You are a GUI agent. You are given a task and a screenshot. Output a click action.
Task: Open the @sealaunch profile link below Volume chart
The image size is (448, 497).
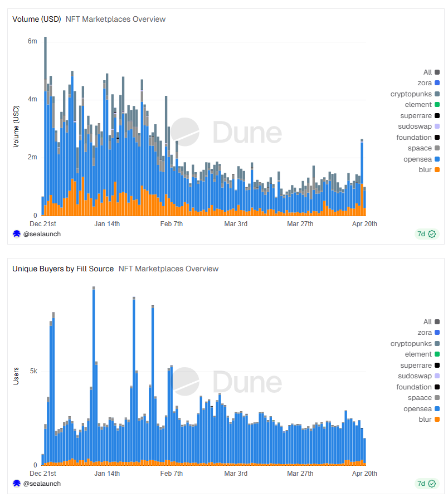click(x=42, y=234)
